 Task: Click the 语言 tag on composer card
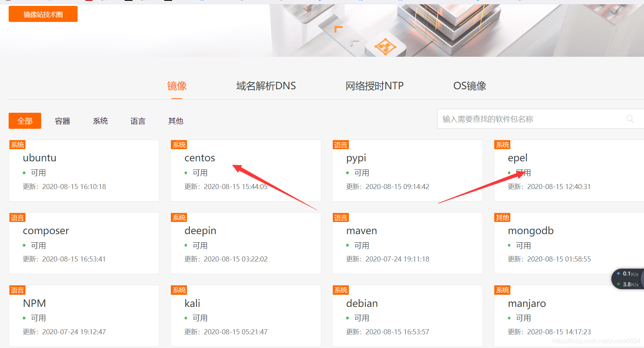pos(18,218)
